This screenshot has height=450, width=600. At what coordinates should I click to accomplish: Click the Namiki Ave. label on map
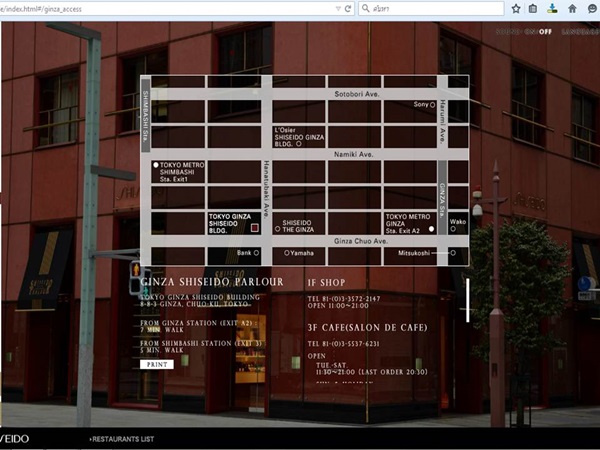pyautogui.click(x=353, y=155)
